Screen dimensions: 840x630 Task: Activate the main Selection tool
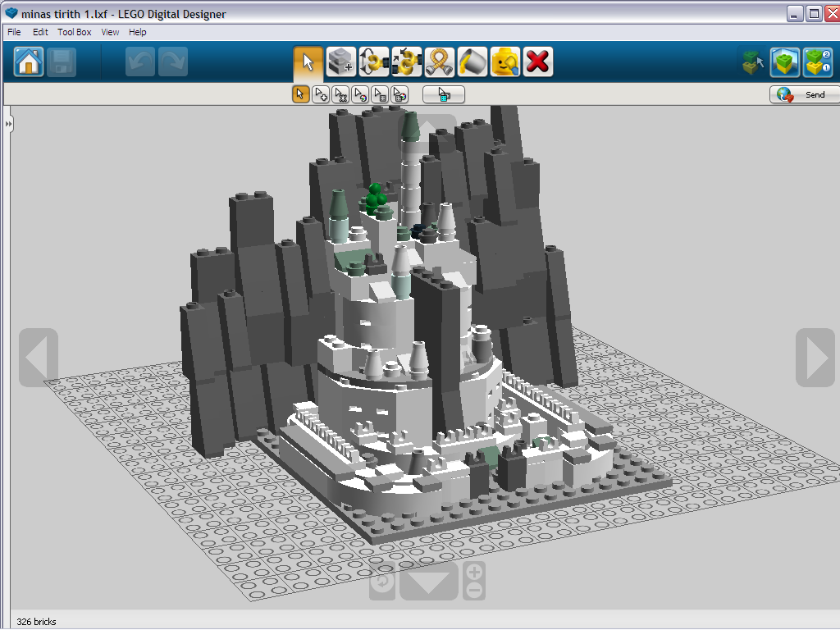click(308, 62)
